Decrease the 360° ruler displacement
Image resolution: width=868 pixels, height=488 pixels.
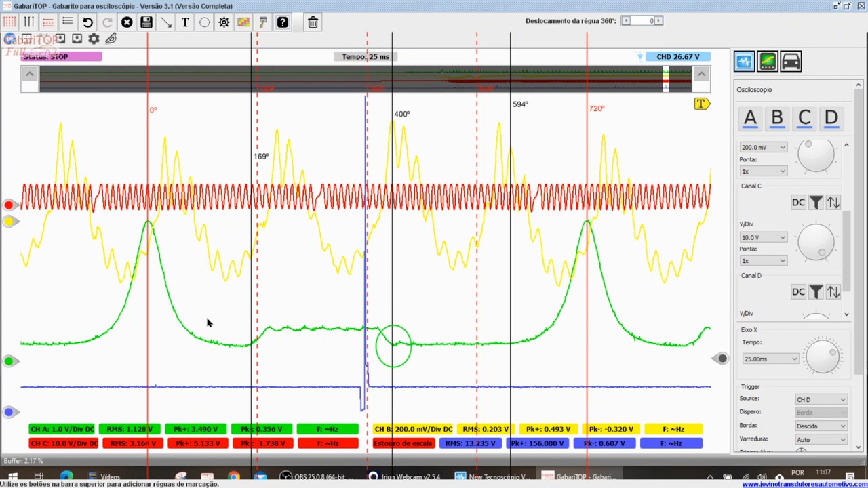click(x=626, y=21)
